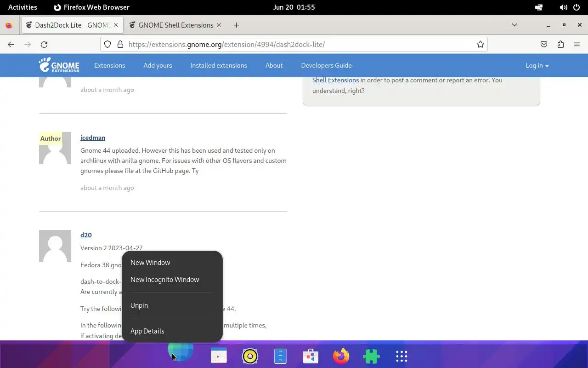Close the Dash2Dock Lite tab
Image resolution: width=588 pixels, height=368 pixels.
pos(116,25)
